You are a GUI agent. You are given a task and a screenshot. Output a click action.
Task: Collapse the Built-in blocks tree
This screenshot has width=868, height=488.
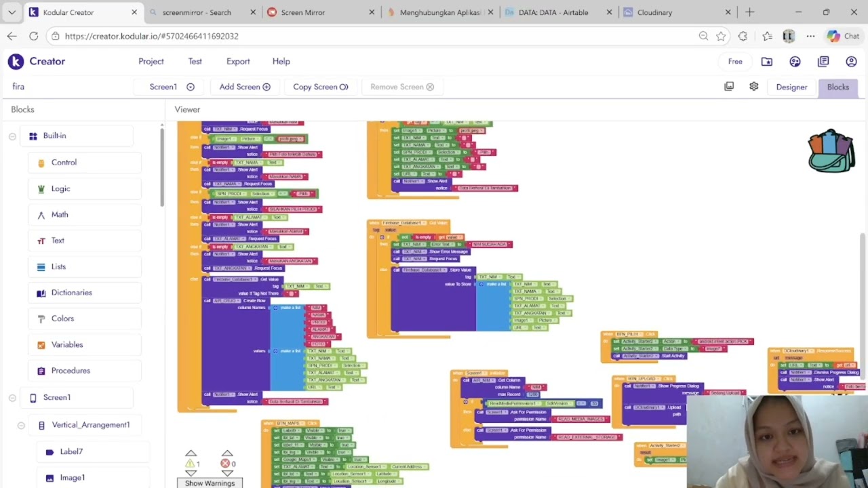pos(12,136)
